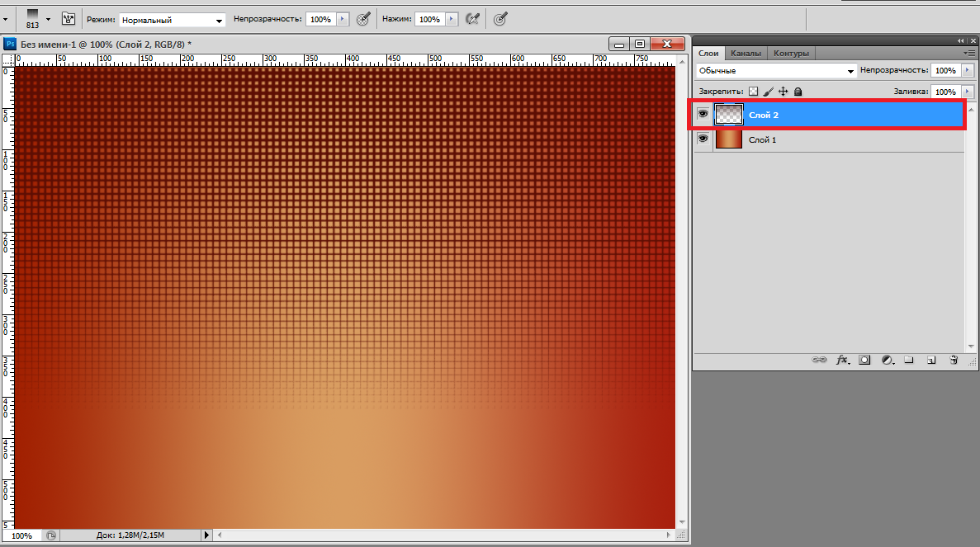
Task: Click the Нажим flow value field
Action: pyautogui.click(x=429, y=19)
